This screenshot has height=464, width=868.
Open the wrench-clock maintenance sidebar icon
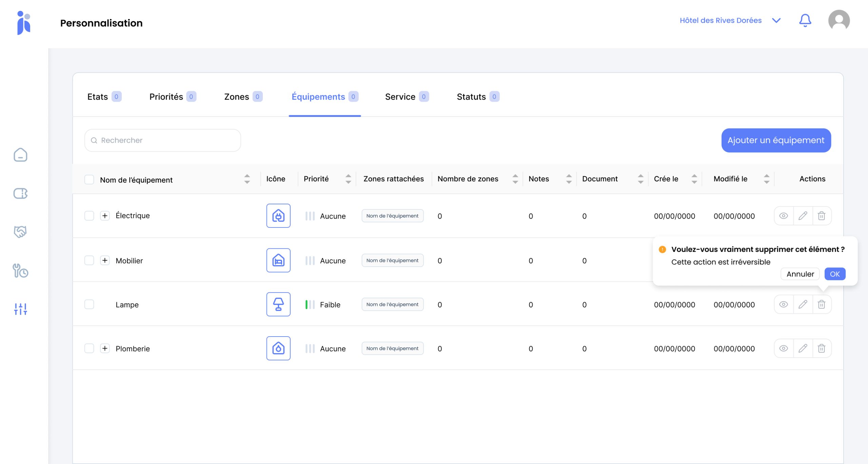click(x=20, y=270)
